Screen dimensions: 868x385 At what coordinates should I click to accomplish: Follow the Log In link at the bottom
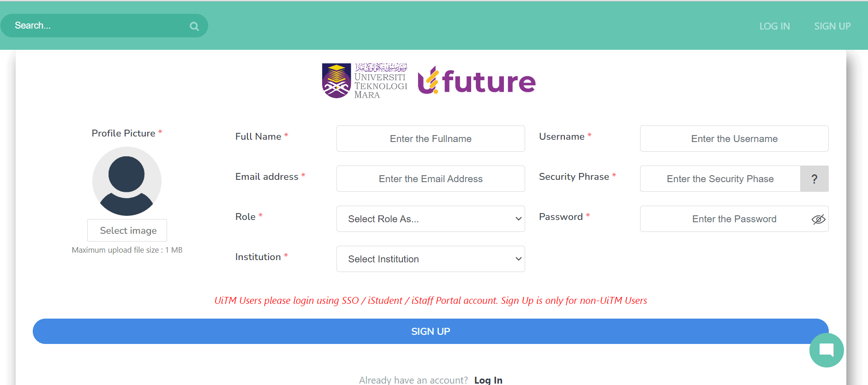pos(488,379)
